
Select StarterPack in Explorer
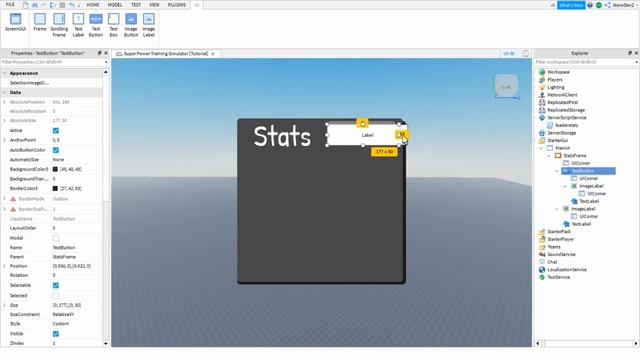[559, 231]
